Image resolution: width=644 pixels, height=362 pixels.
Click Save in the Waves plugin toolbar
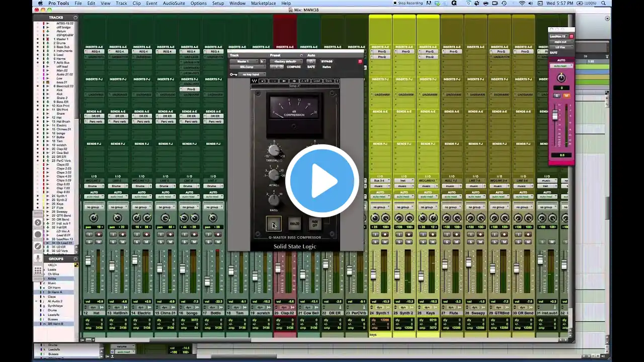point(328,81)
